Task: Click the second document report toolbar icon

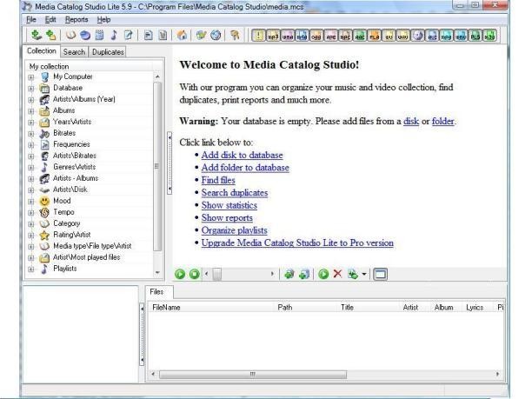Action: point(163,35)
